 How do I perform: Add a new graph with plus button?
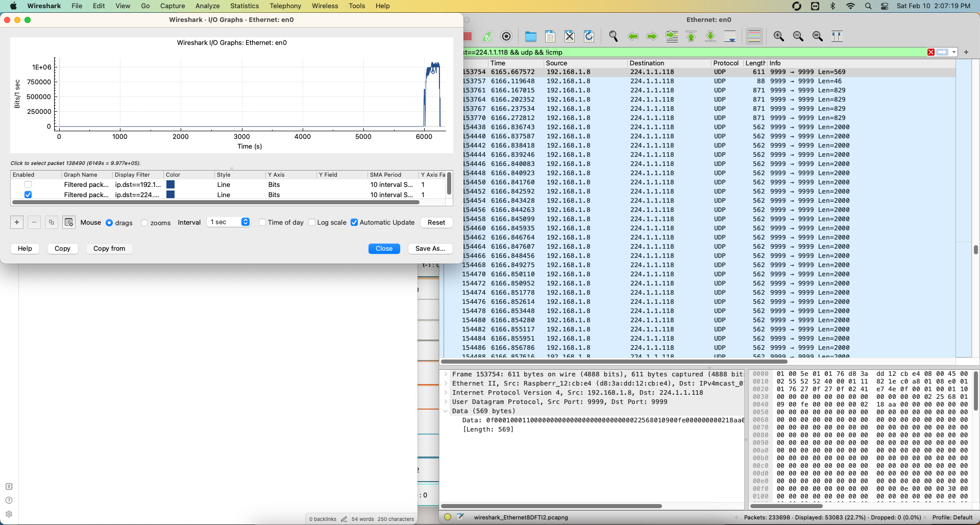click(x=17, y=222)
